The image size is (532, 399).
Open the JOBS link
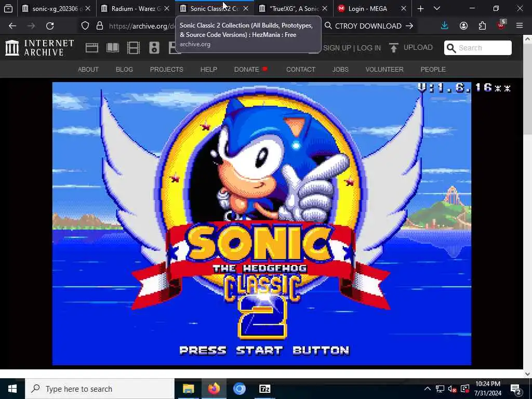[340, 69]
